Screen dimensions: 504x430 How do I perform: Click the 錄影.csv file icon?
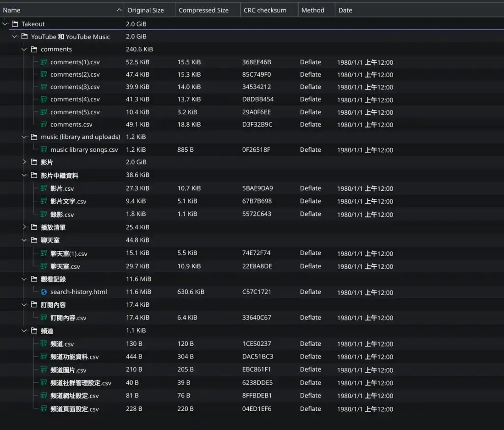[x=44, y=214]
